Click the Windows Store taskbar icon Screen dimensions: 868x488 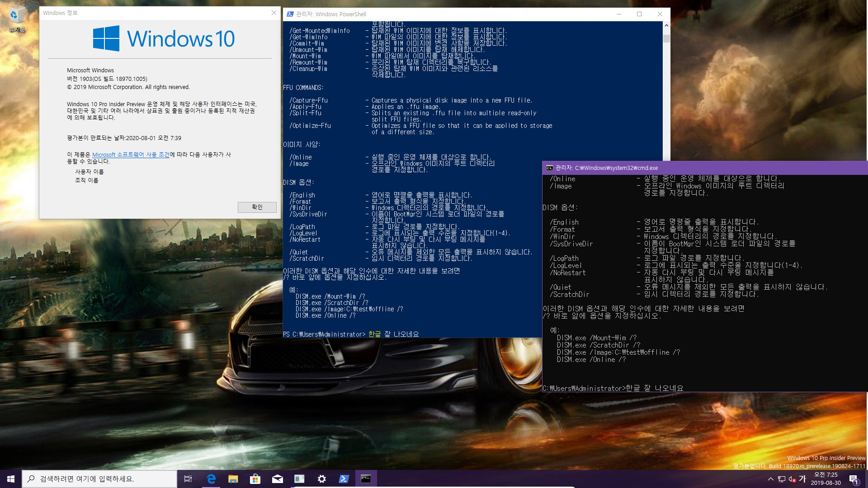(x=255, y=479)
